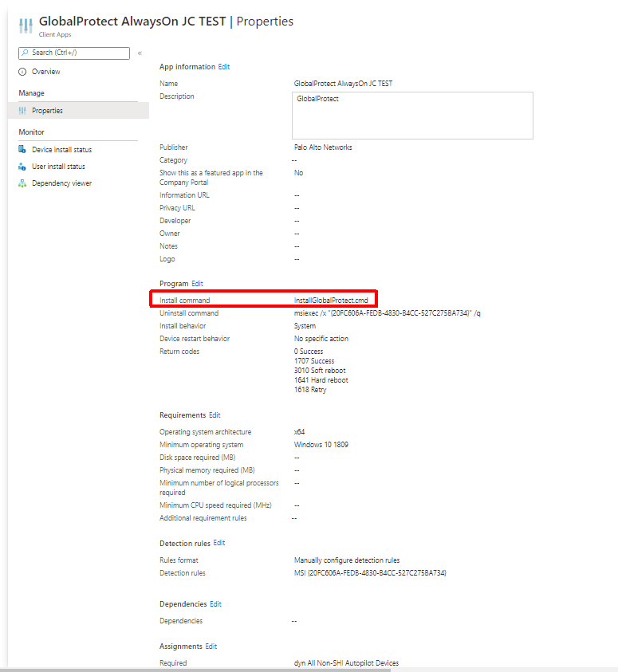Click return code 1641 Hard reboot
The image size is (618, 672).
coord(321,380)
